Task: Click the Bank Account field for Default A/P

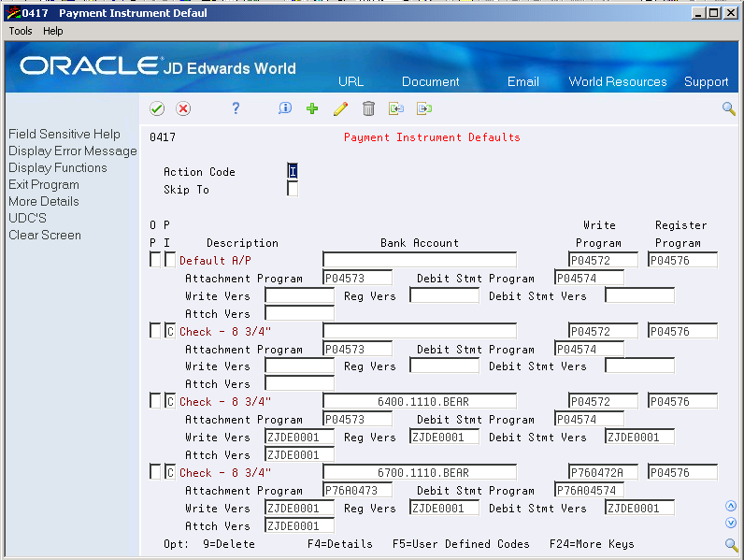Action: coord(420,260)
